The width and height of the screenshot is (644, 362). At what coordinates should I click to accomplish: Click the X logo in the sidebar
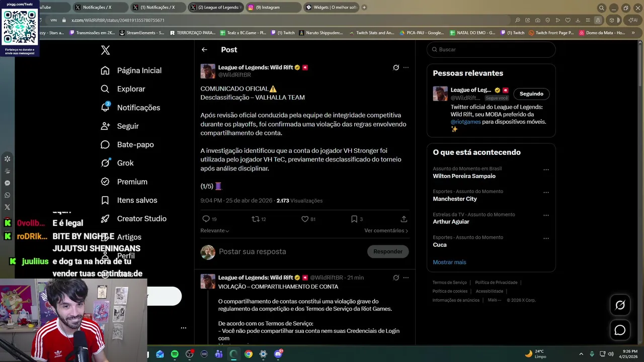tap(105, 50)
